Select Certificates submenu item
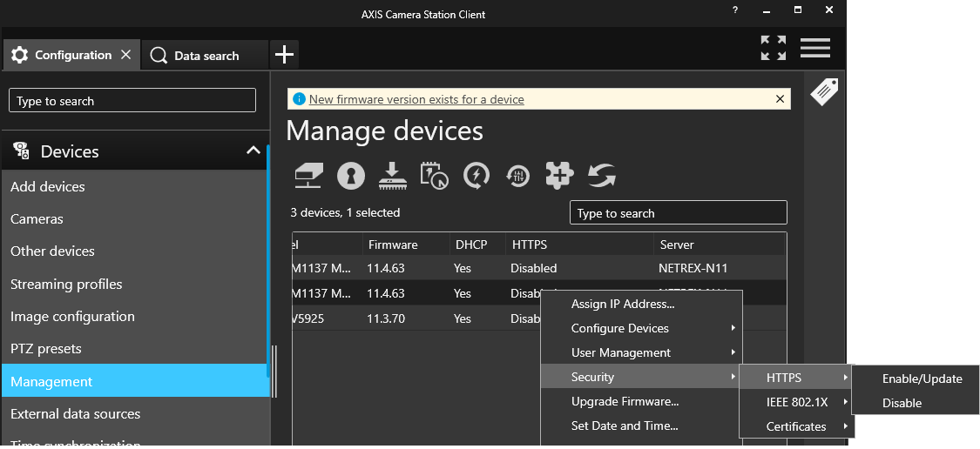The height and width of the screenshot is (449, 980). pos(796,426)
